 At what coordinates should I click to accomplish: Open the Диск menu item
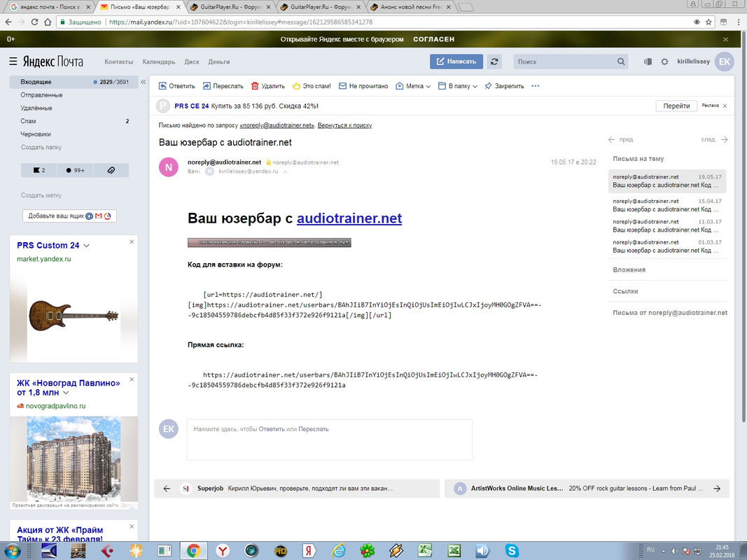pos(192,62)
